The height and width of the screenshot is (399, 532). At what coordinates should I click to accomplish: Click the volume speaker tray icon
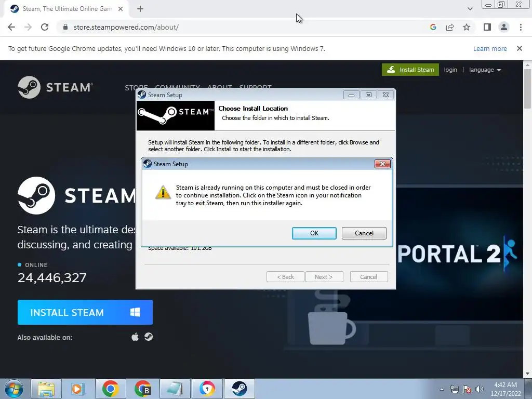pos(480,389)
